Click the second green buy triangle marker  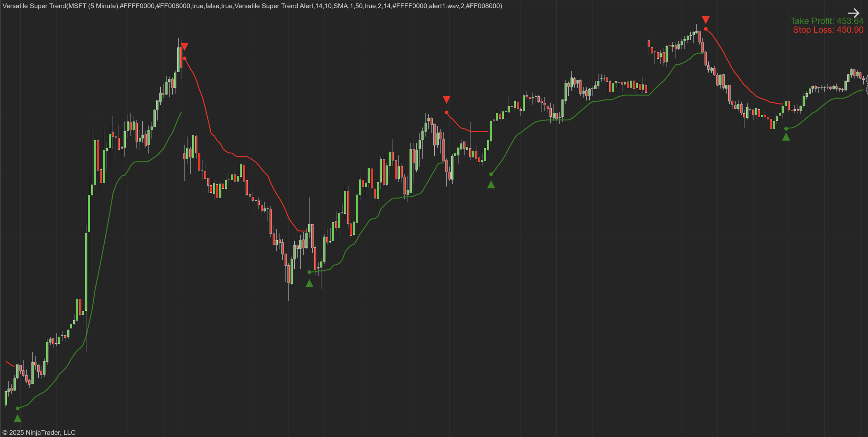tap(309, 284)
